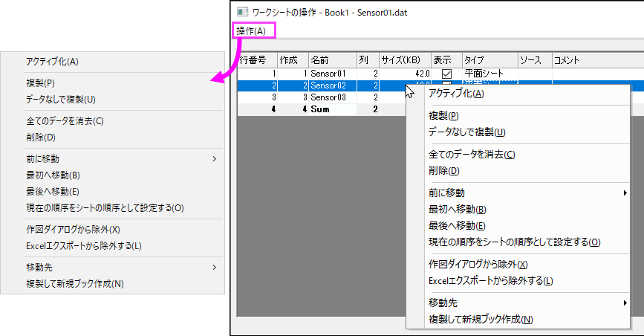This screenshot has height=336, width=644.
Task: Choose Excelエクスポートから除外する(L) in context menu
Action: (x=490, y=281)
